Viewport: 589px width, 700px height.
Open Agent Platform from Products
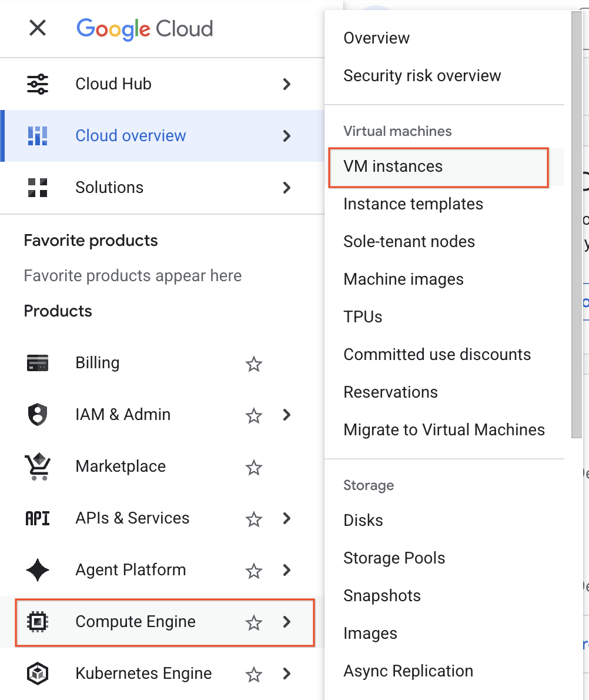[x=162, y=570]
